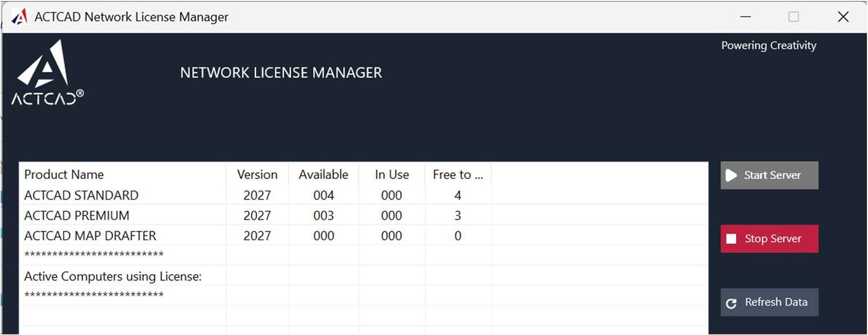Sort by the Version column header
This screenshot has height=335, width=868.
(257, 175)
